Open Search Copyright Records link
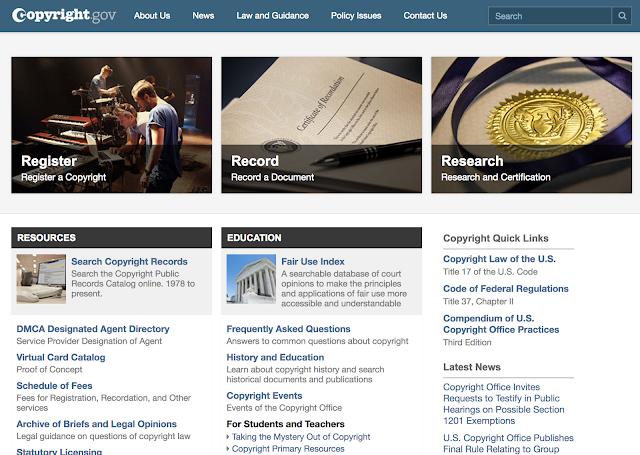This screenshot has width=640, height=455. [129, 262]
